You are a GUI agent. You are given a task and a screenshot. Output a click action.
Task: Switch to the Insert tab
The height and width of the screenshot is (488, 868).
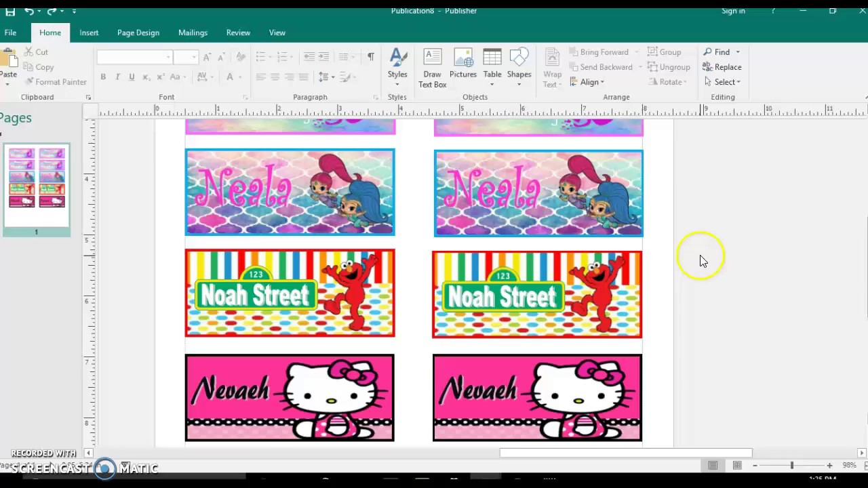(x=89, y=33)
